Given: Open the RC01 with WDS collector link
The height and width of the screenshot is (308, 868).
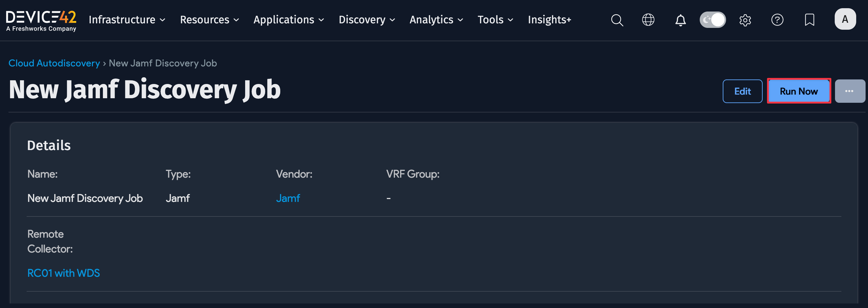Looking at the screenshot, I should click(x=63, y=273).
